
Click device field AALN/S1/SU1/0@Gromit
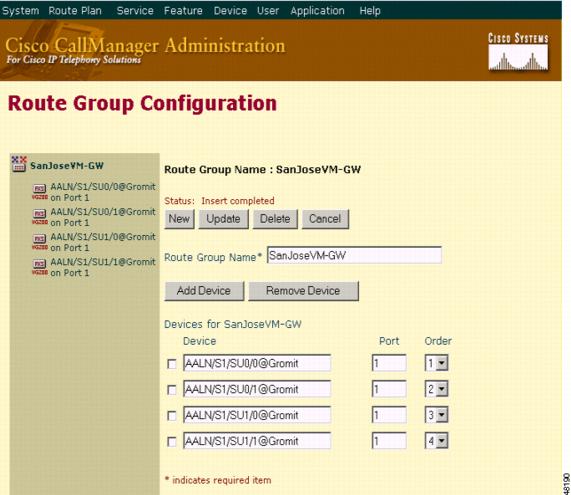[x=257, y=415]
